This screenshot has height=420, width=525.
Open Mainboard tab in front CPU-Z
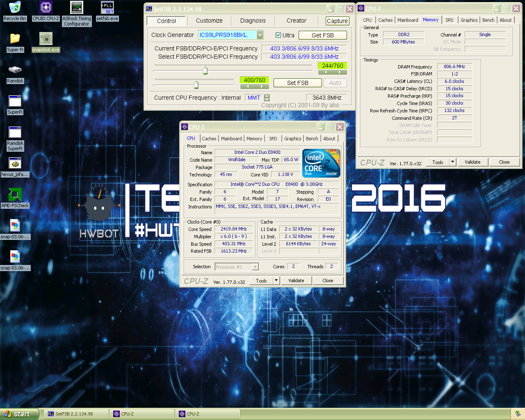point(231,139)
